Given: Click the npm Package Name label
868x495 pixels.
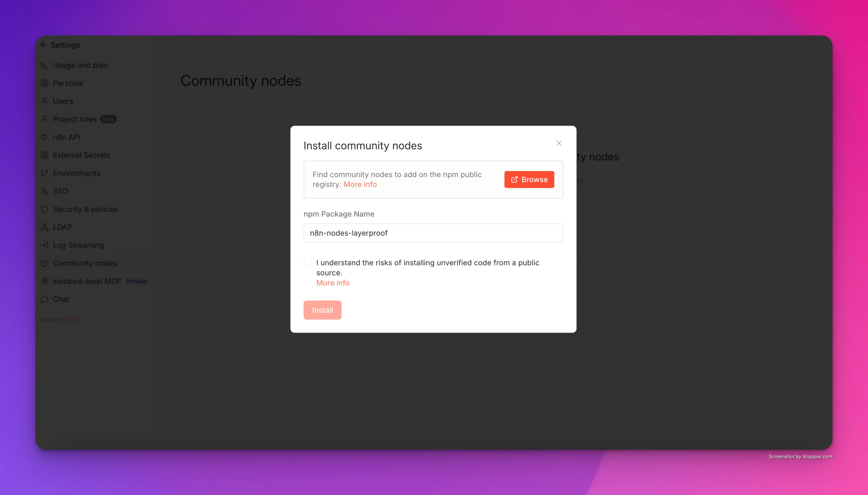Looking at the screenshot, I should [x=339, y=214].
